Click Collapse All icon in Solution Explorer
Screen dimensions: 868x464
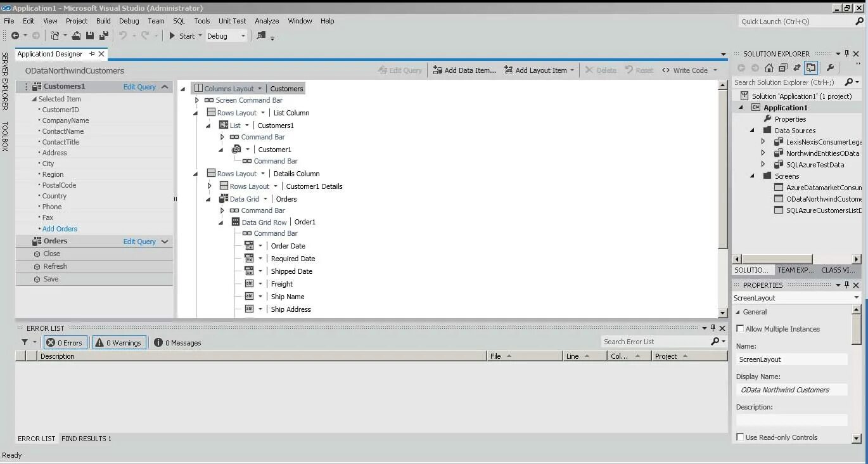pyautogui.click(x=783, y=68)
